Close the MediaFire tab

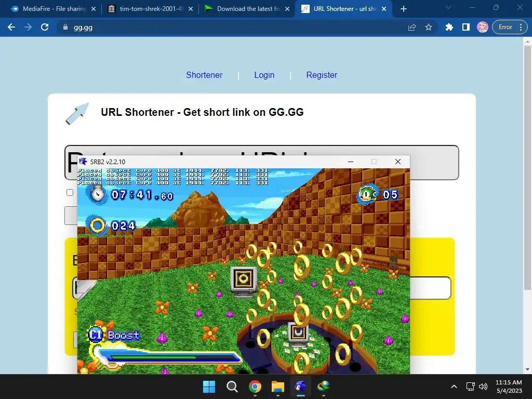click(94, 9)
